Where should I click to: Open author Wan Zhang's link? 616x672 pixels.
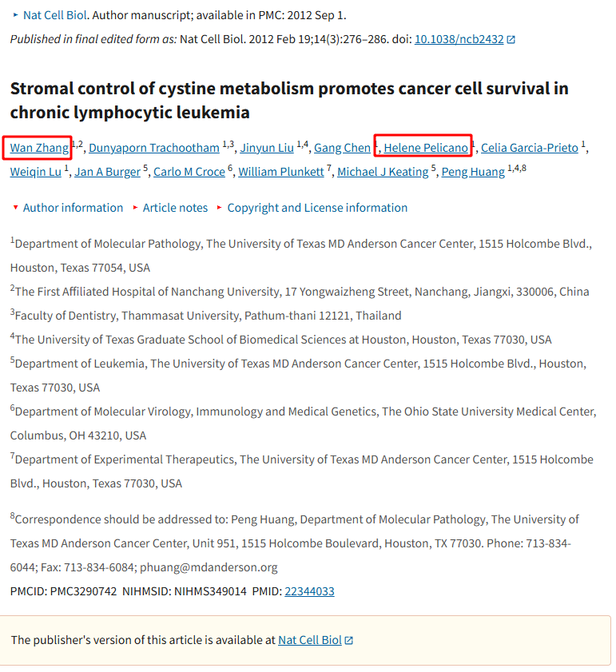tap(39, 148)
